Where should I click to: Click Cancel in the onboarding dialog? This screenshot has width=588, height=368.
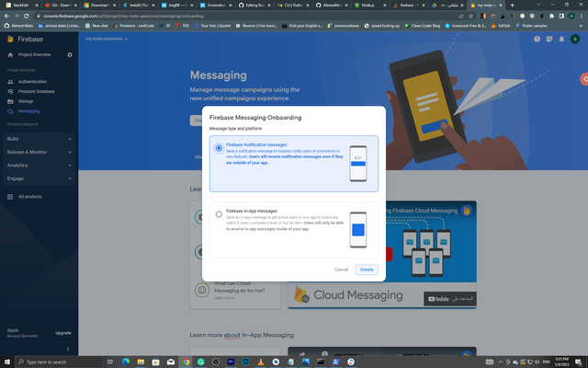[341, 270]
